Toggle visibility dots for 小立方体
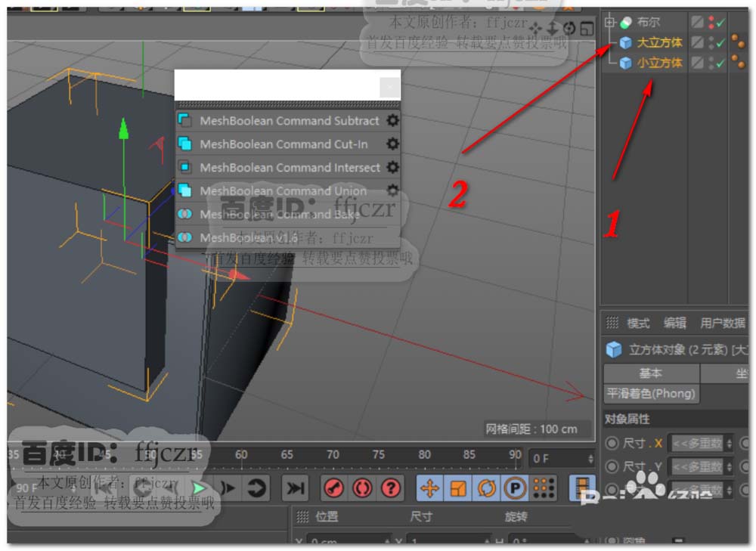The width and height of the screenshot is (756, 551). [711, 63]
